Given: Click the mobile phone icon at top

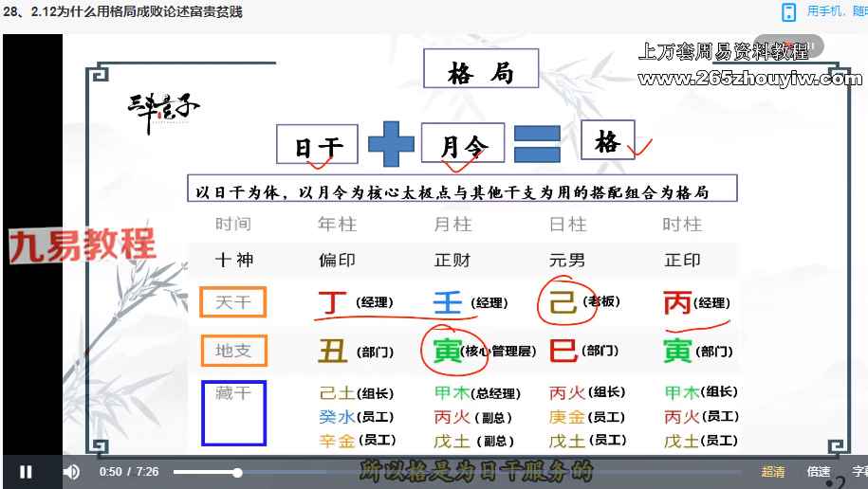Looking at the screenshot, I should [788, 12].
